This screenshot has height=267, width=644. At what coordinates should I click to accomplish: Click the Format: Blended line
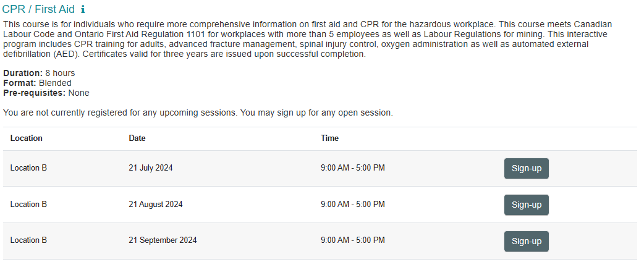tap(37, 83)
